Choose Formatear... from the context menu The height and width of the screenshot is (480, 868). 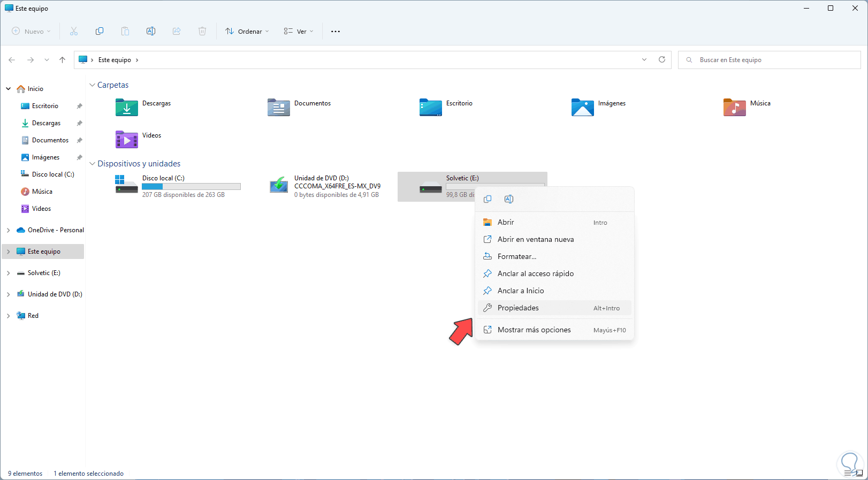pos(554,256)
